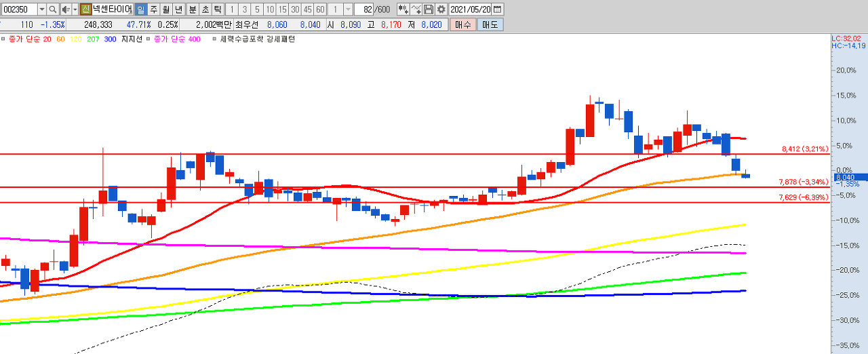Select the 10 interval button
Viewport: 868px width, 354px height.
click(270, 9)
